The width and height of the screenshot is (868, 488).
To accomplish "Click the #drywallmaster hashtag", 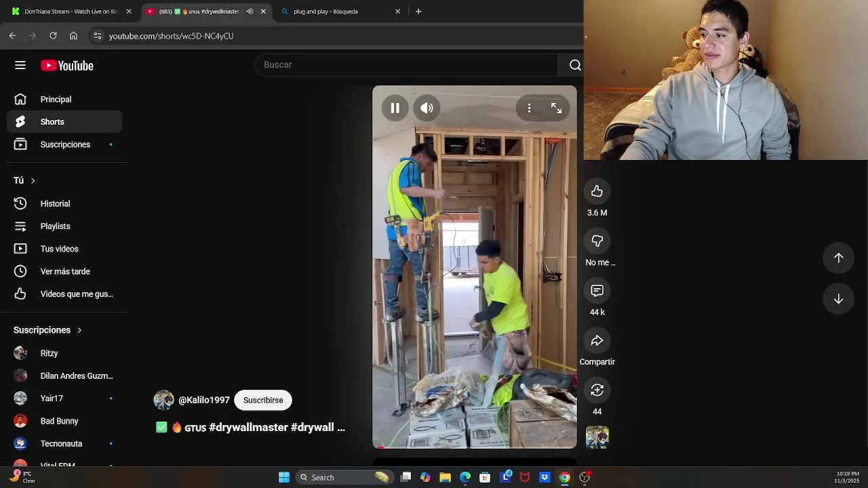I will click(248, 428).
